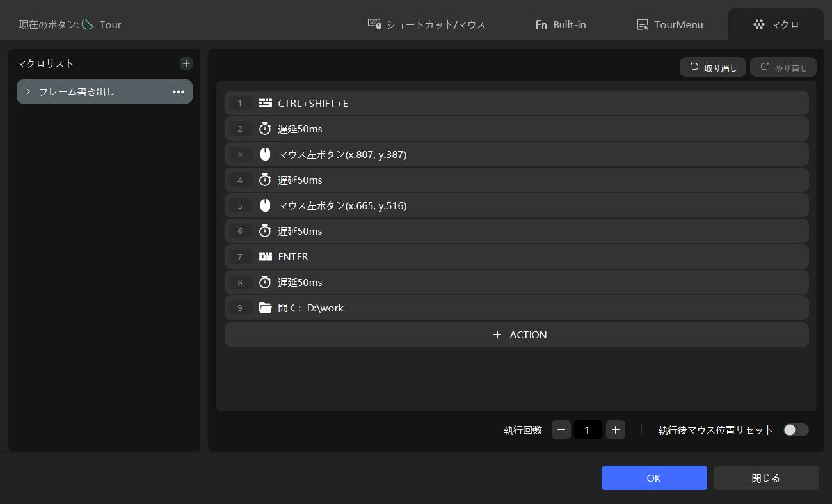Screen dimensions: 832x504
Task: Click the folder icon in the D:\work row
Action: [265, 308]
